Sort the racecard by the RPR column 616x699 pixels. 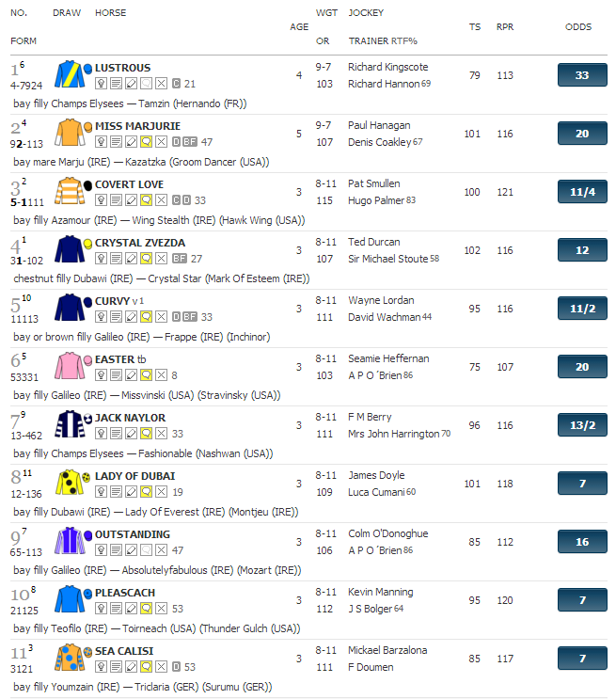coord(505,26)
